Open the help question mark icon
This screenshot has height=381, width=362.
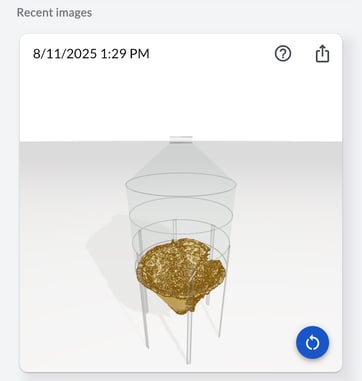click(283, 53)
